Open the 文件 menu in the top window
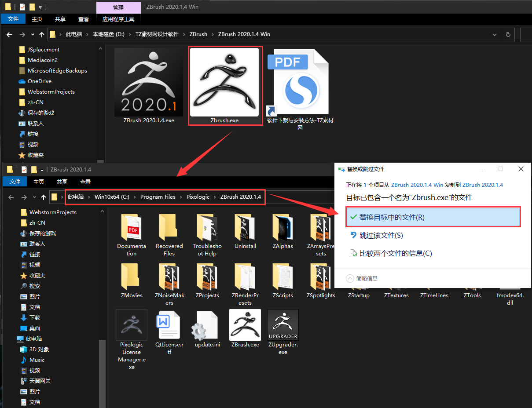 (13, 19)
